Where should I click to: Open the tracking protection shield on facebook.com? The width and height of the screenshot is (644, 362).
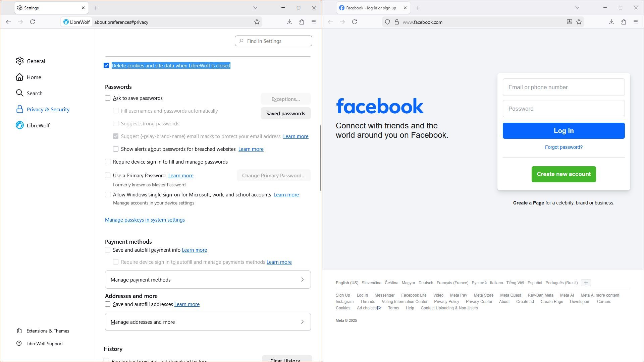[x=387, y=22]
